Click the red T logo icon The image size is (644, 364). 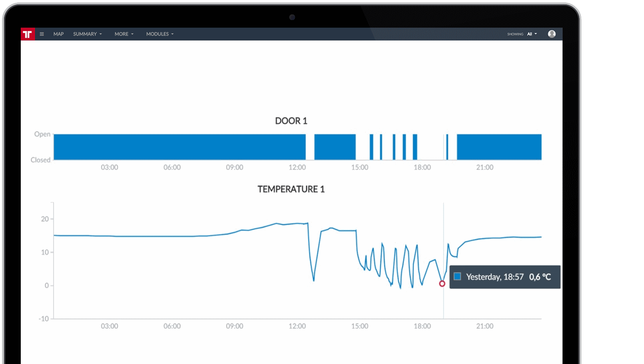[x=28, y=34]
